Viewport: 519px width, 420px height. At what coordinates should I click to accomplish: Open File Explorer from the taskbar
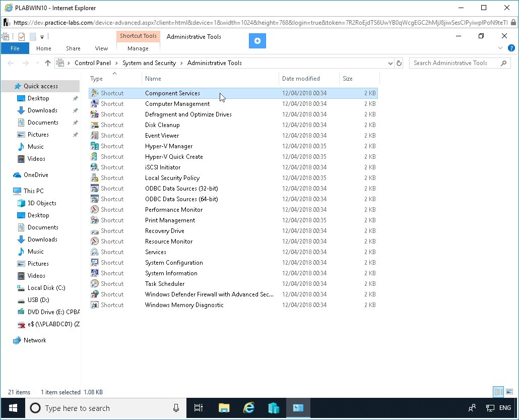(224, 408)
